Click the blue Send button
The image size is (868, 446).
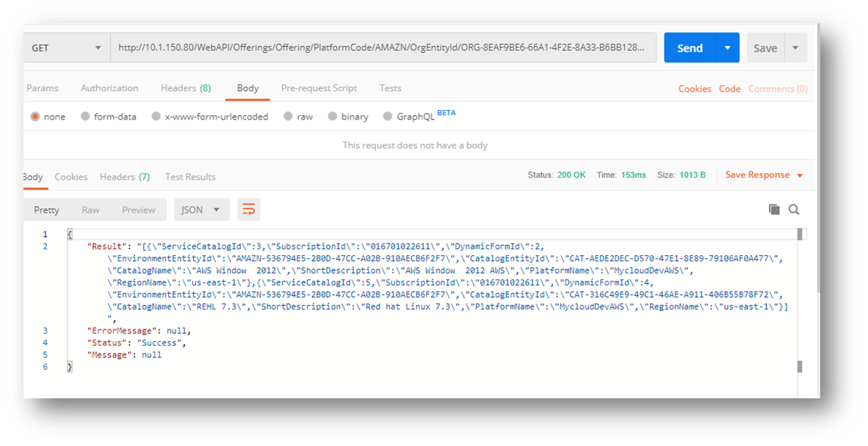690,48
